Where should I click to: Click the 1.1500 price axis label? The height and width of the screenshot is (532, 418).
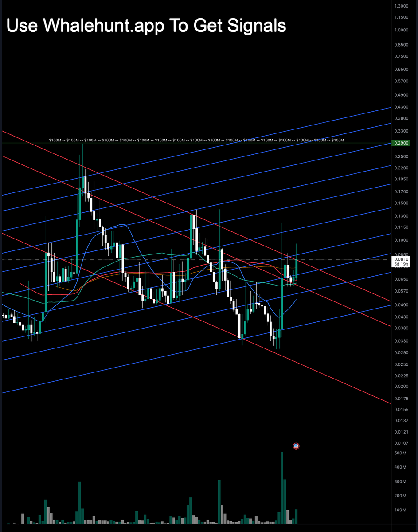[x=401, y=17]
